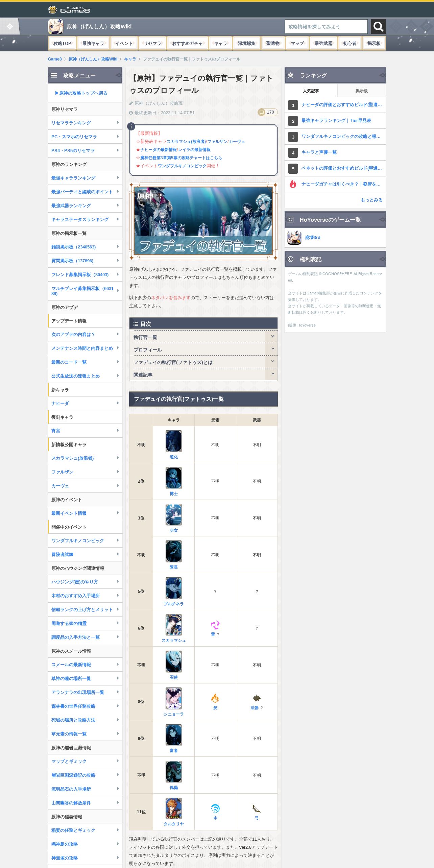Open ワンダフルキノコンピック event announcement link
This screenshot has height=868, width=434.
182,166
